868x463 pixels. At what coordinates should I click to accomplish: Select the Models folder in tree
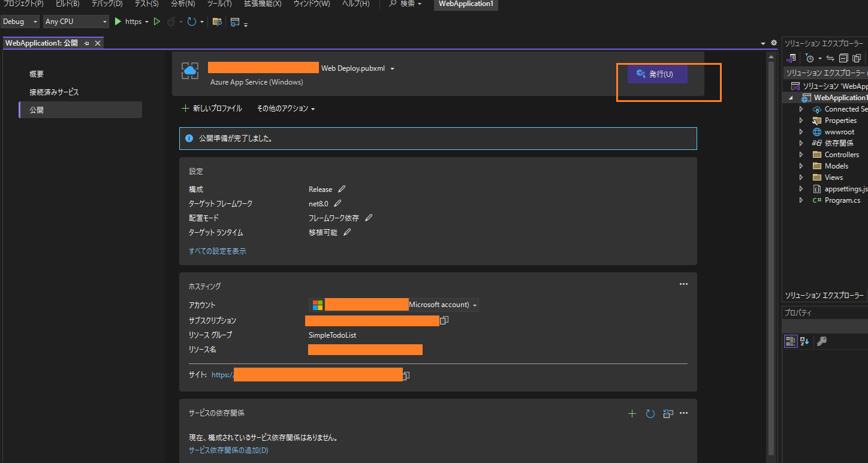point(836,166)
